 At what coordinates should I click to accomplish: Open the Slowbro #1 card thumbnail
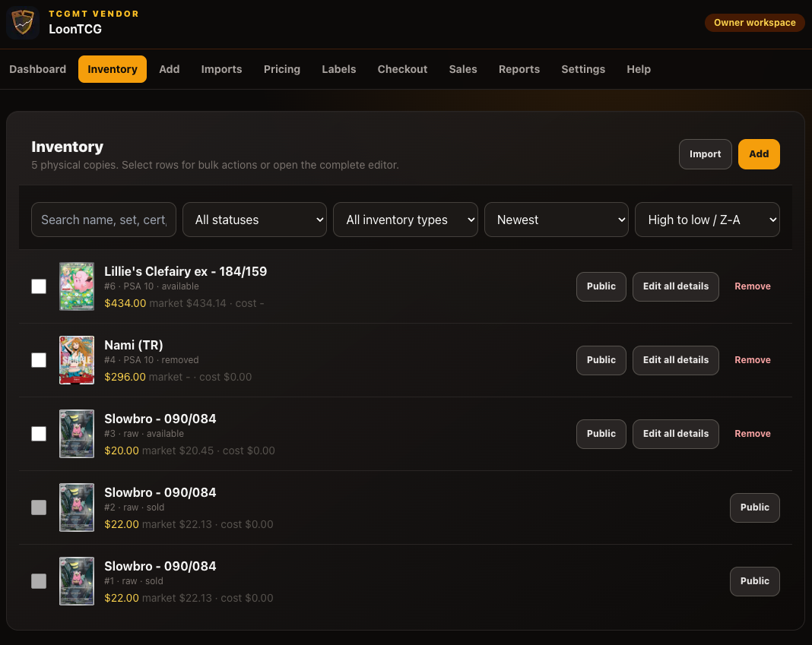[77, 581]
